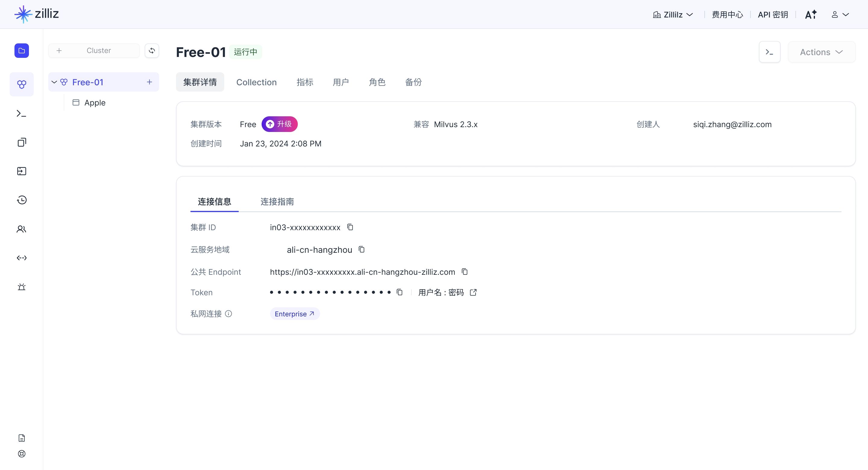Open the Actions dropdown
The width and height of the screenshot is (868, 470).
(x=822, y=52)
